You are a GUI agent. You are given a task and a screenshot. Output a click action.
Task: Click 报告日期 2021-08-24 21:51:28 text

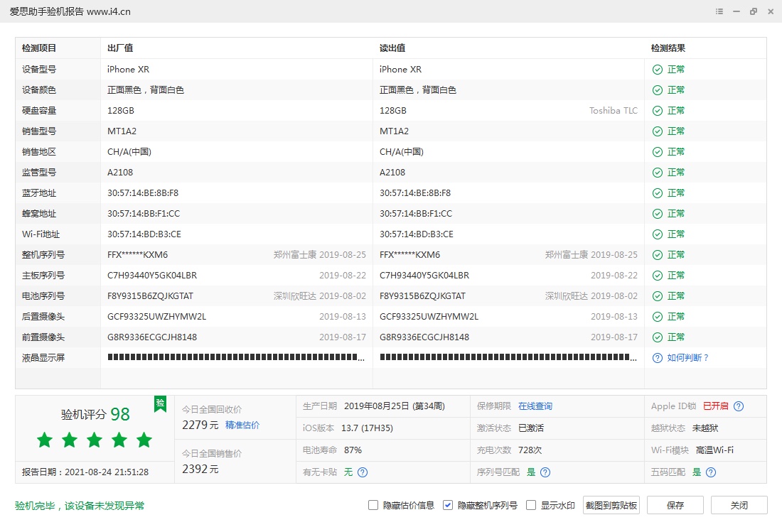[x=85, y=472]
